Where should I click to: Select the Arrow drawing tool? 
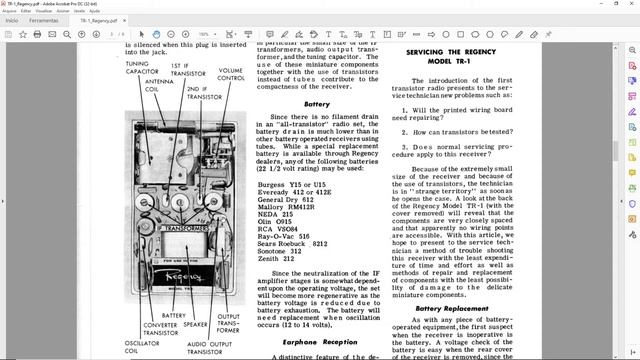pos(431,35)
